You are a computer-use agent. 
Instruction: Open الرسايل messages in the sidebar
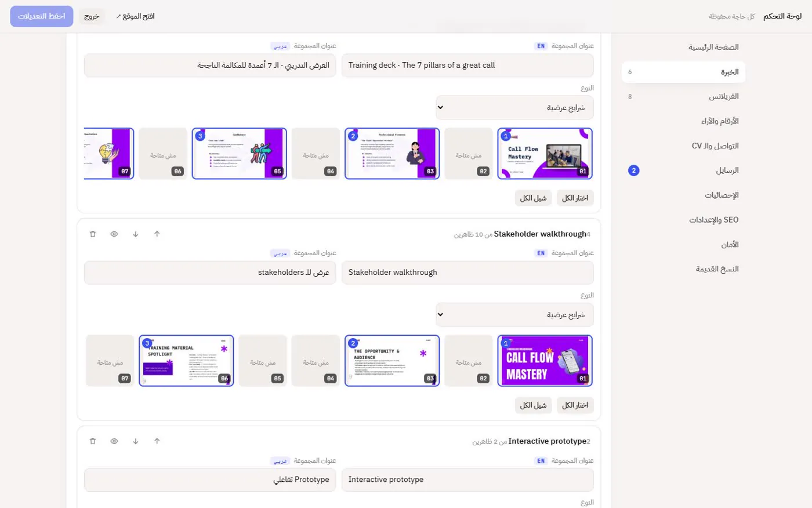click(x=683, y=170)
